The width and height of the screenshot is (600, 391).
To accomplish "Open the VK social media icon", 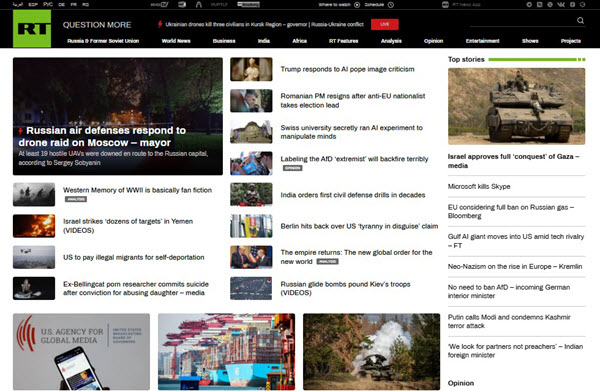I will click(x=561, y=5).
